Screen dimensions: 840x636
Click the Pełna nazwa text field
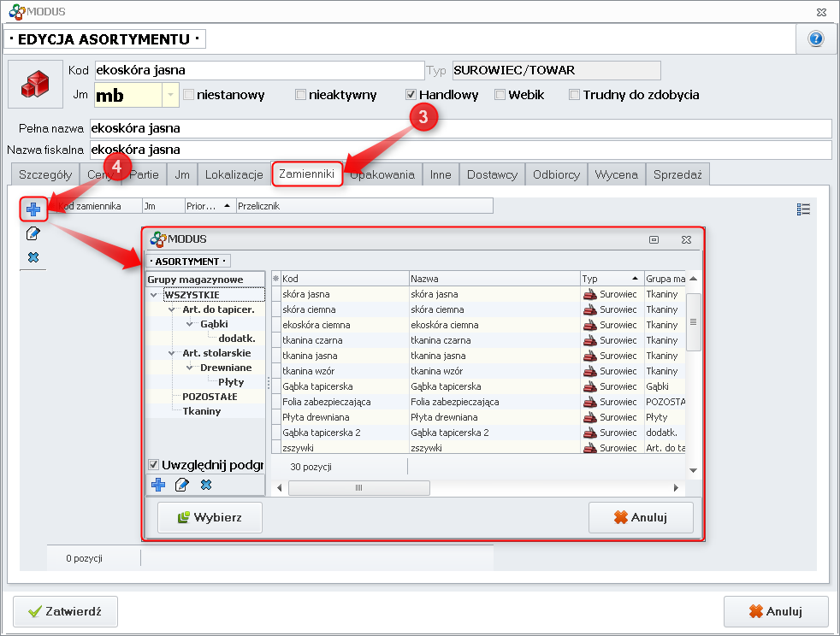(x=460, y=128)
